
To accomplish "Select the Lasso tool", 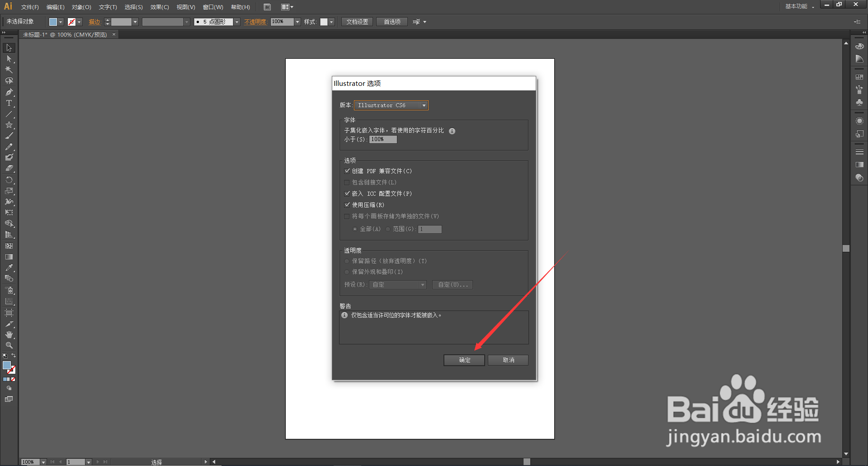I will (x=9, y=80).
